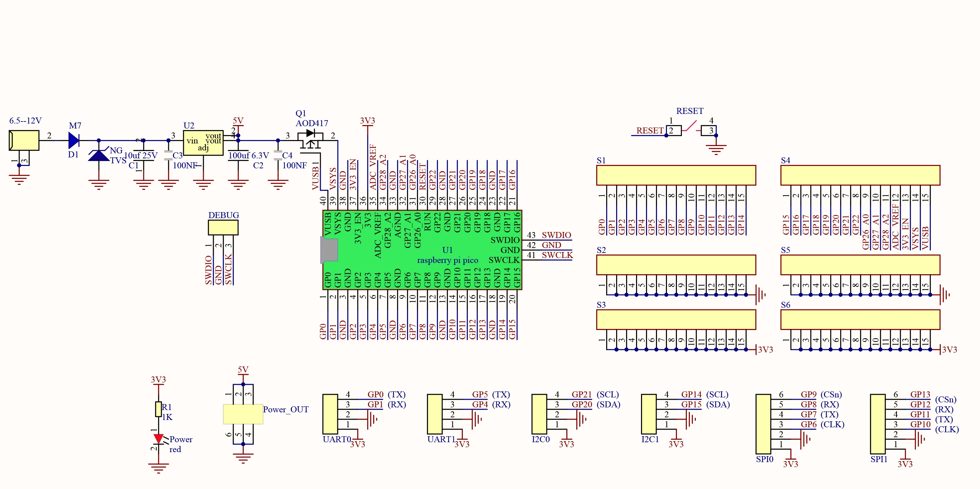
Task: Select the DEBUG title text
Action: click(x=224, y=215)
